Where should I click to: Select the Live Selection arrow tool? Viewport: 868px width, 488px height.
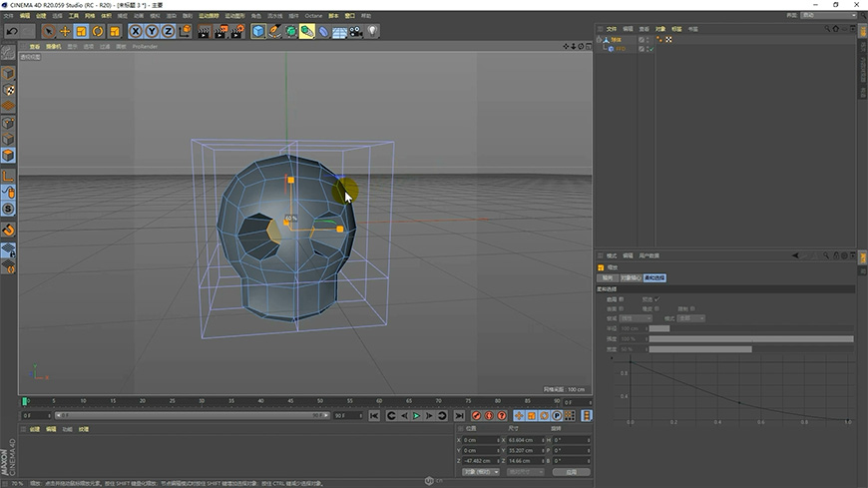coord(48,32)
